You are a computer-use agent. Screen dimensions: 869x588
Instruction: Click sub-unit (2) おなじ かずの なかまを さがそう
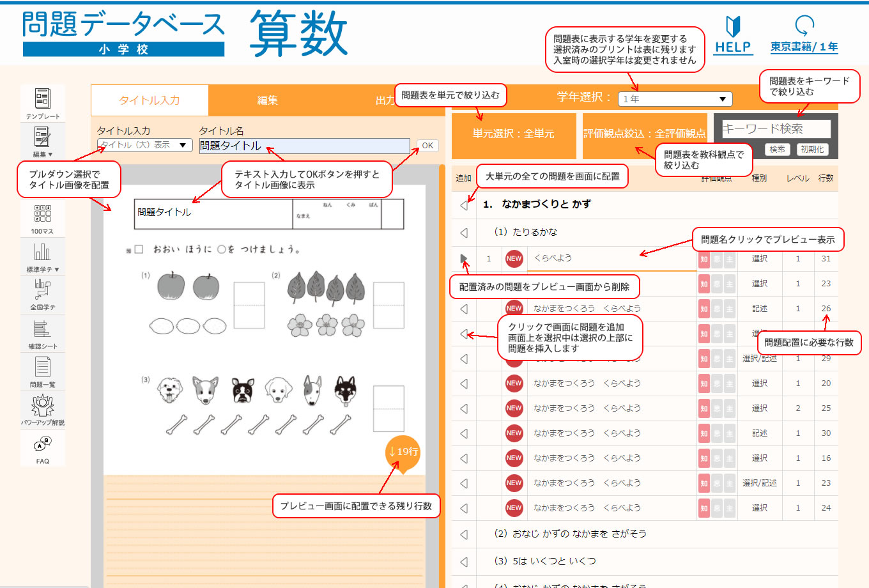(570, 534)
